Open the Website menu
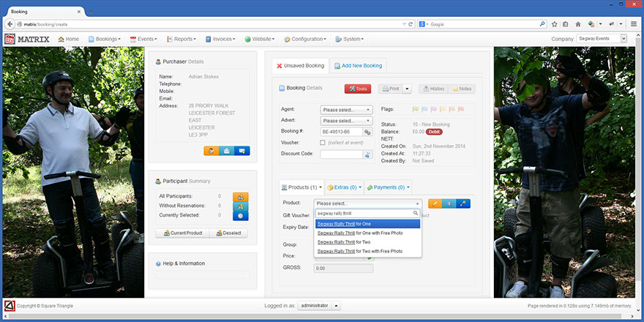644x322 pixels. pyautogui.click(x=260, y=39)
